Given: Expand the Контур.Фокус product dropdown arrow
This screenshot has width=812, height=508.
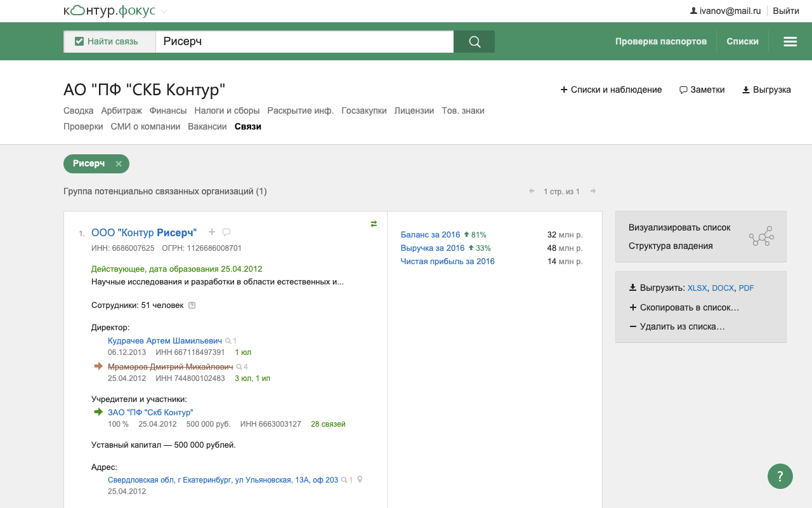Looking at the screenshot, I should click(x=164, y=11).
